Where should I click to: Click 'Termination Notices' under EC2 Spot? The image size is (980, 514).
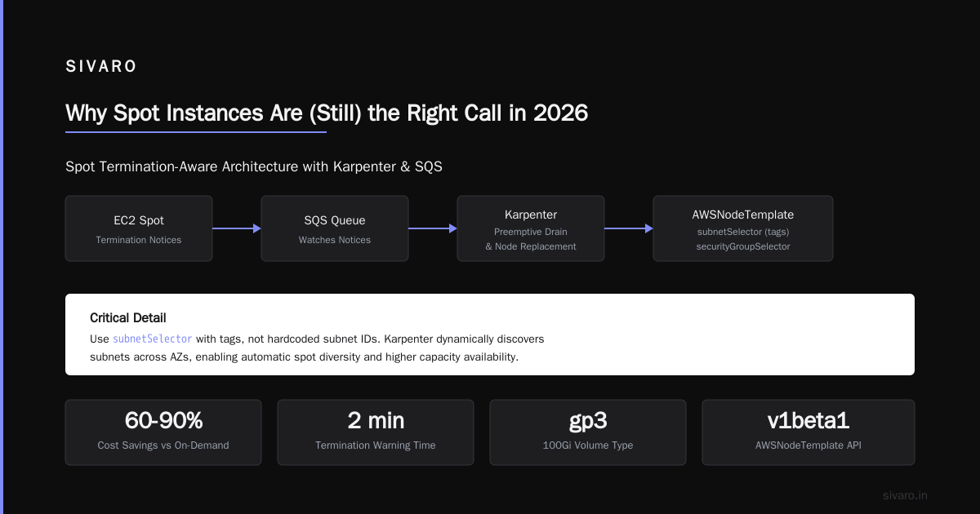[139, 240]
